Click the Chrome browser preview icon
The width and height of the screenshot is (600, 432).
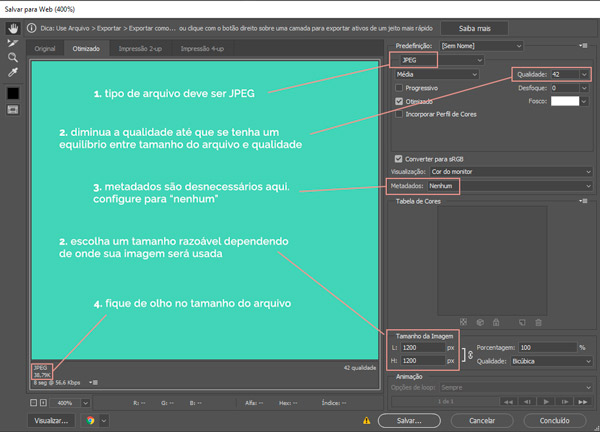click(x=90, y=421)
